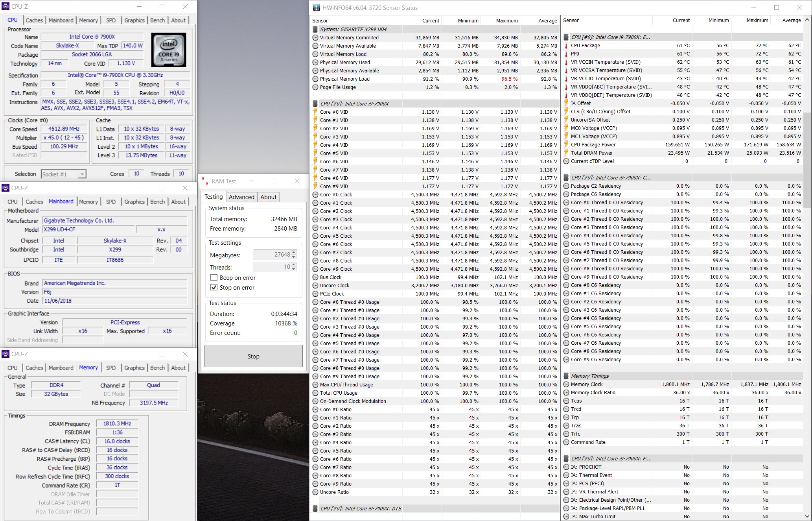The image size is (812, 521).
Task: Click the clock icon beside Uncore Clock
Action: point(315,286)
